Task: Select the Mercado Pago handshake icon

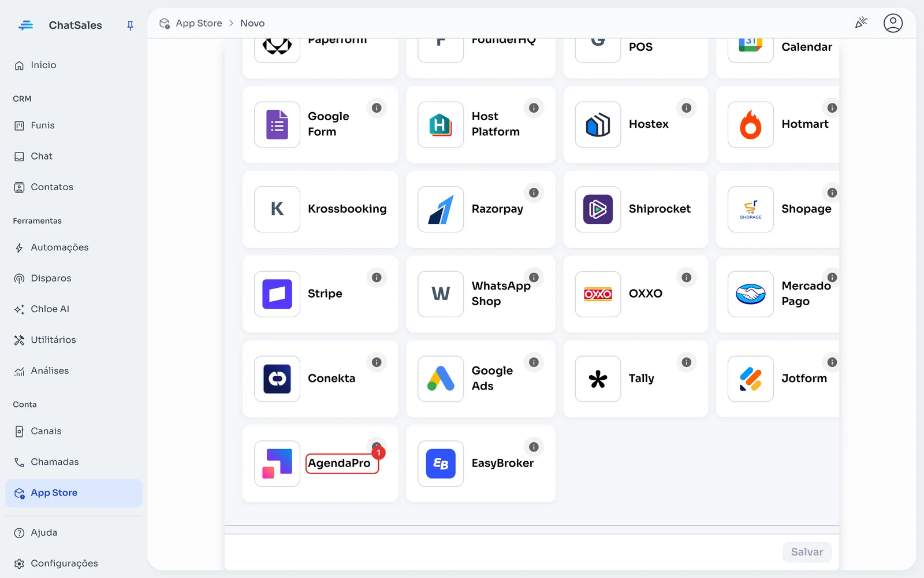Action: pos(751,294)
